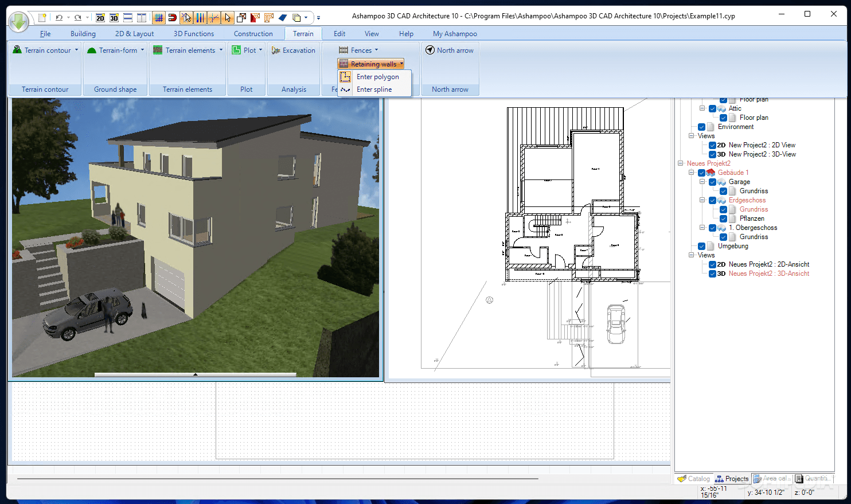
Task: Uncheck the Umgebung checkbox
Action: click(x=701, y=246)
